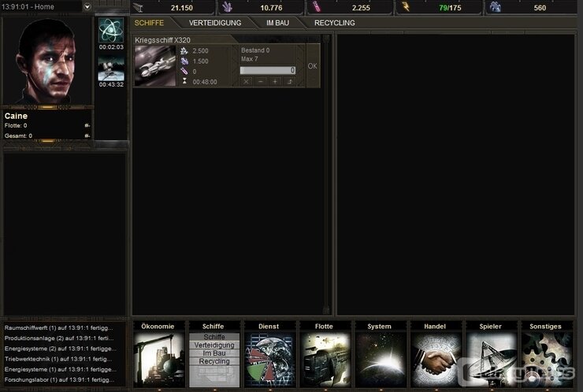Open the Flotte menu image
Screen dimensions: 583x392
tap(325, 360)
